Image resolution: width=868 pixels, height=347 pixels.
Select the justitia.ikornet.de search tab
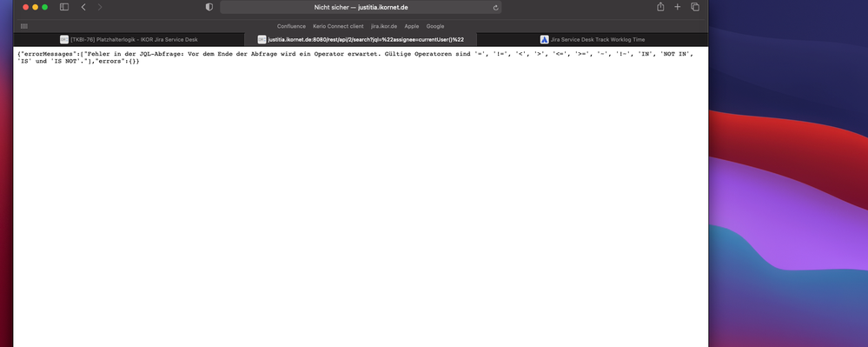[361, 39]
